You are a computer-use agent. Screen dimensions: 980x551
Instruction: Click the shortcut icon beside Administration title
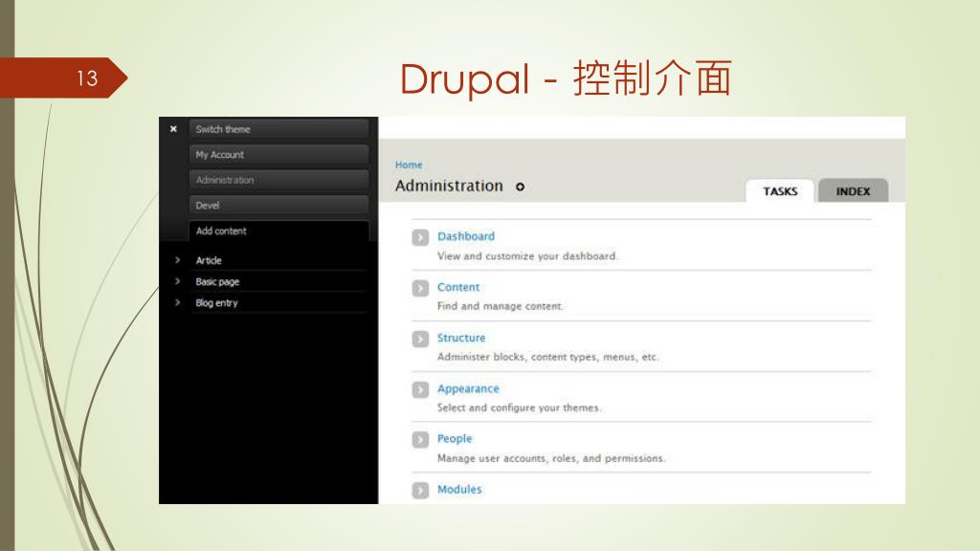[x=520, y=187]
